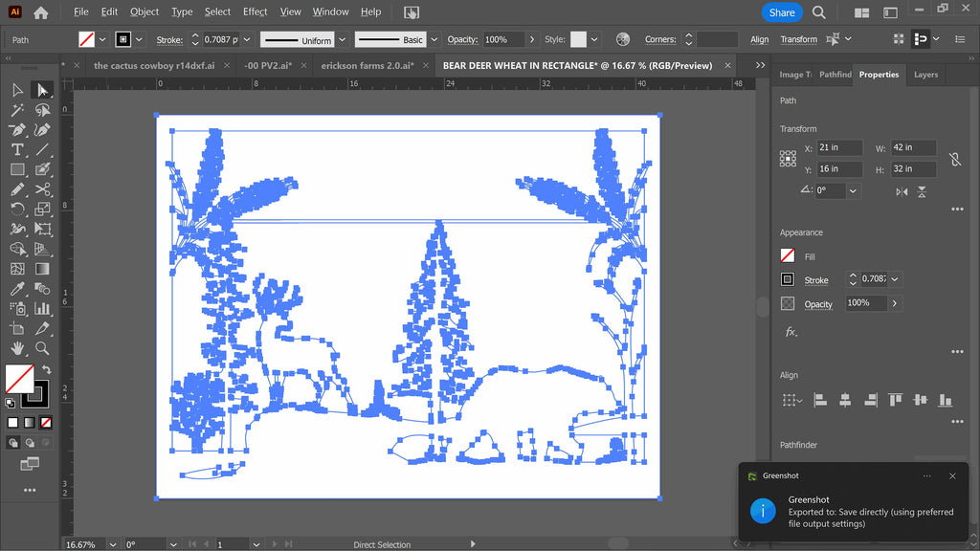
Task: Toggle constrain width and height proportions
Action: coord(955,159)
